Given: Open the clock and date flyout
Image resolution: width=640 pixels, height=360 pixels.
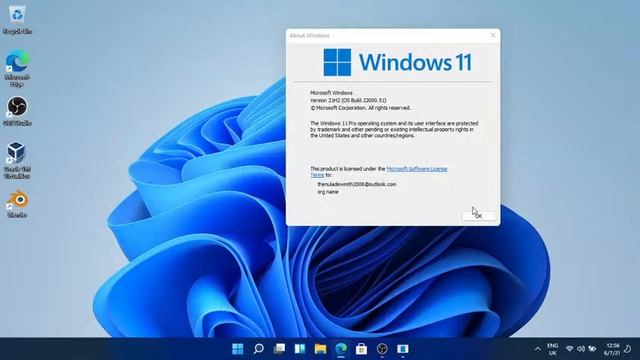Looking at the screenshot, I should [x=612, y=349].
